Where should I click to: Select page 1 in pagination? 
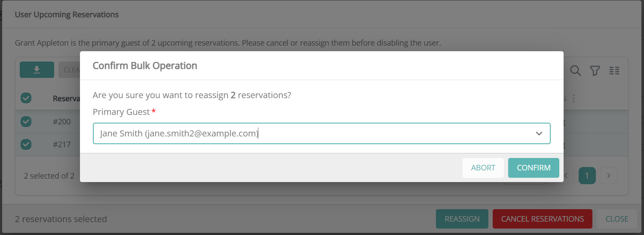(587, 175)
